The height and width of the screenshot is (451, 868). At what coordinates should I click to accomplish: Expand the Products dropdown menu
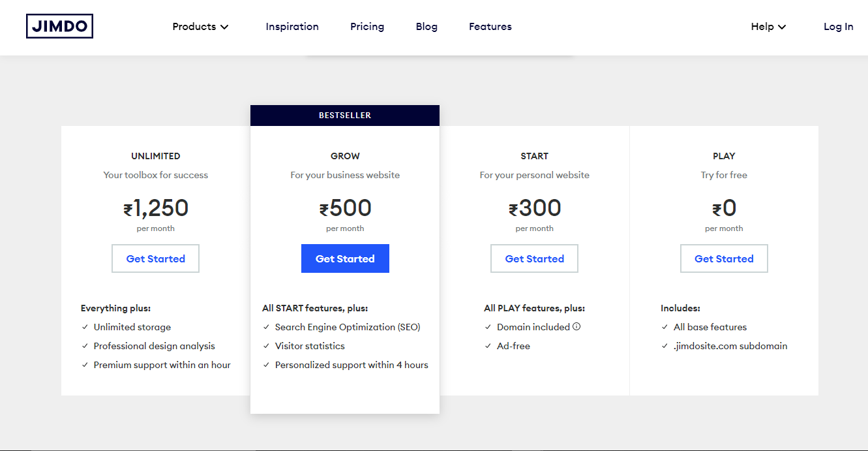tap(200, 27)
